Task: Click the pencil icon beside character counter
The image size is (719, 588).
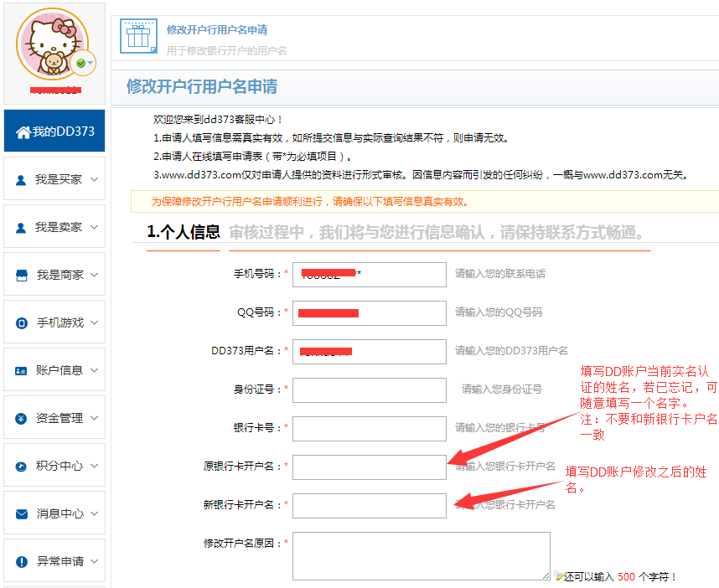Action: tap(558, 575)
